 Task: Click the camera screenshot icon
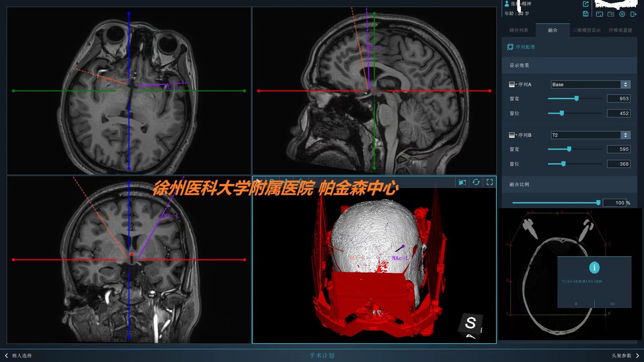click(611, 14)
